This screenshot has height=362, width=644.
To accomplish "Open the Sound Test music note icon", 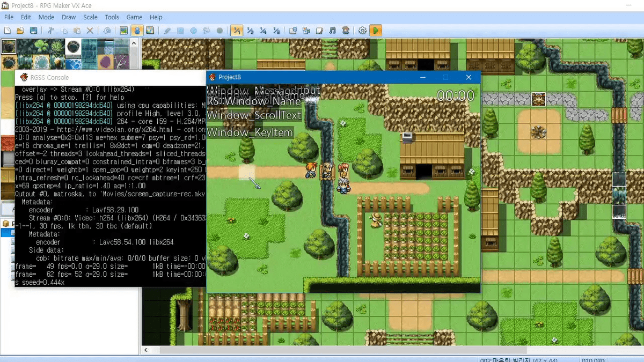I will coord(332,31).
